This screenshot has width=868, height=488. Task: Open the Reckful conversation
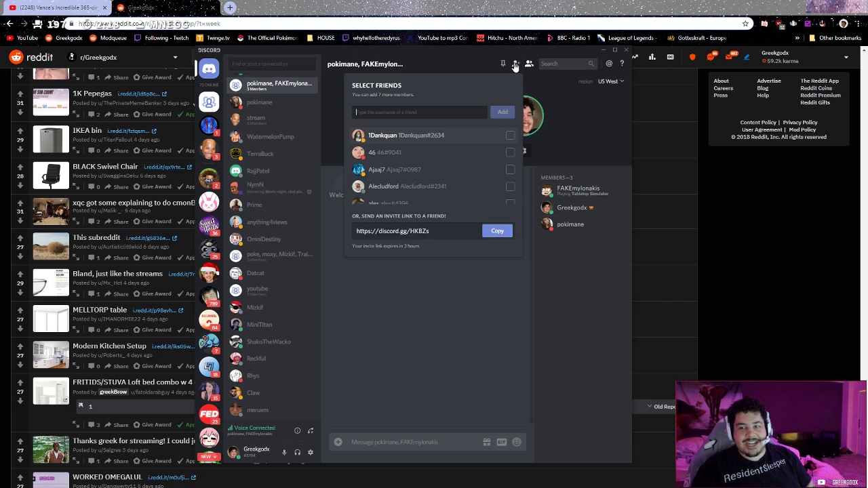(x=272, y=359)
